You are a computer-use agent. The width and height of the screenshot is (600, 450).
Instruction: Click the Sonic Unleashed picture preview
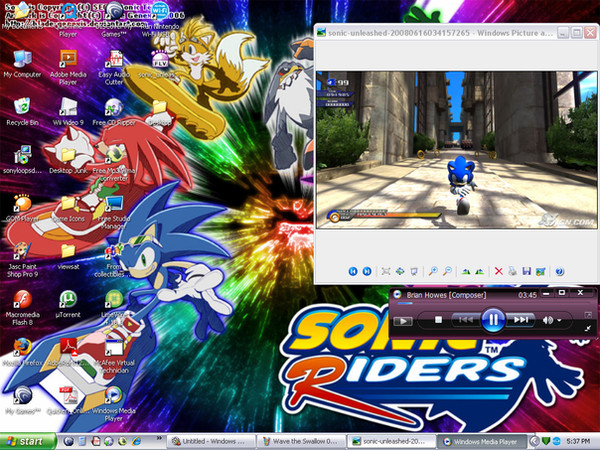[456, 150]
